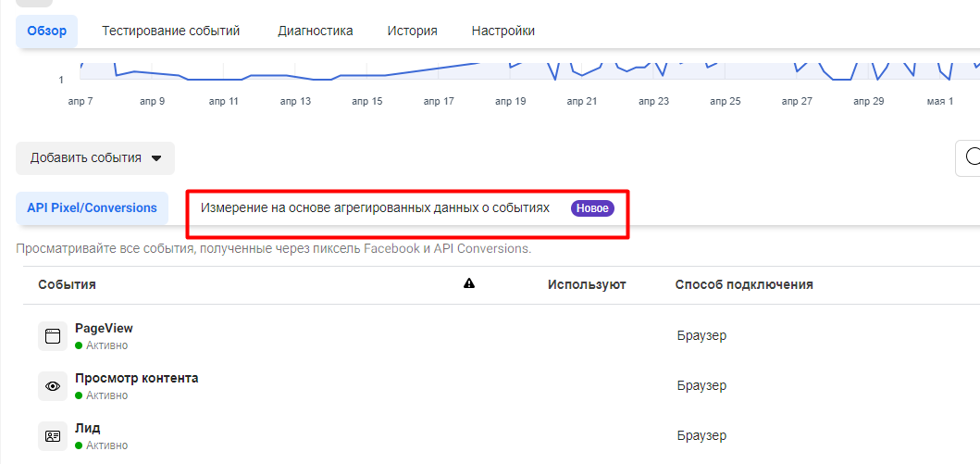Click the Способ подключения column header
The height and width of the screenshot is (464, 980).
(744, 284)
